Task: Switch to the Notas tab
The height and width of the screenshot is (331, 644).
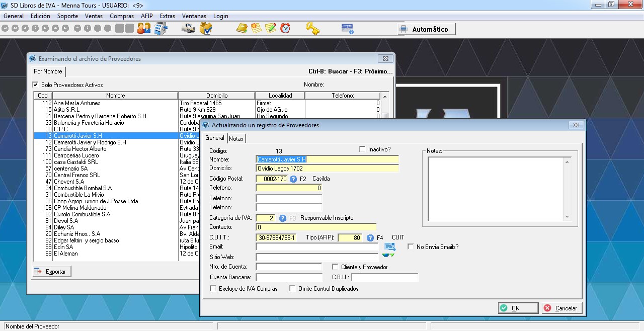Action: pos(236,138)
